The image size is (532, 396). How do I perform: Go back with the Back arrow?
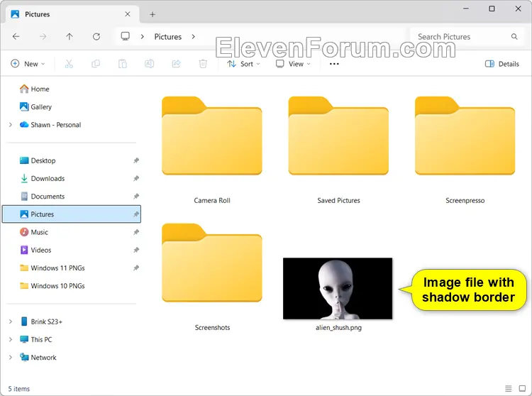[16, 37]
